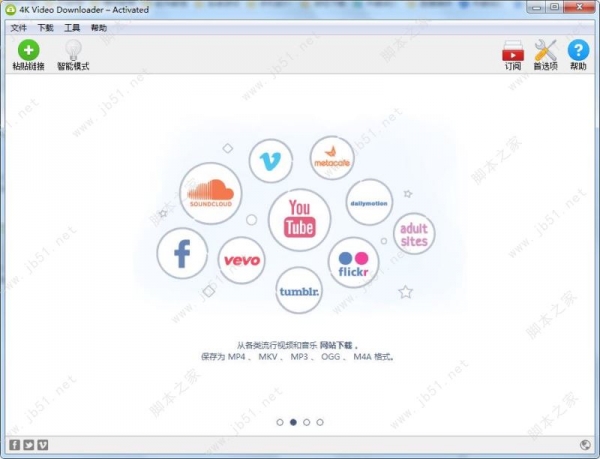Click the Tumblr logo circle
The width and height of the screenshot is (600, 459).
click(299, 290)
